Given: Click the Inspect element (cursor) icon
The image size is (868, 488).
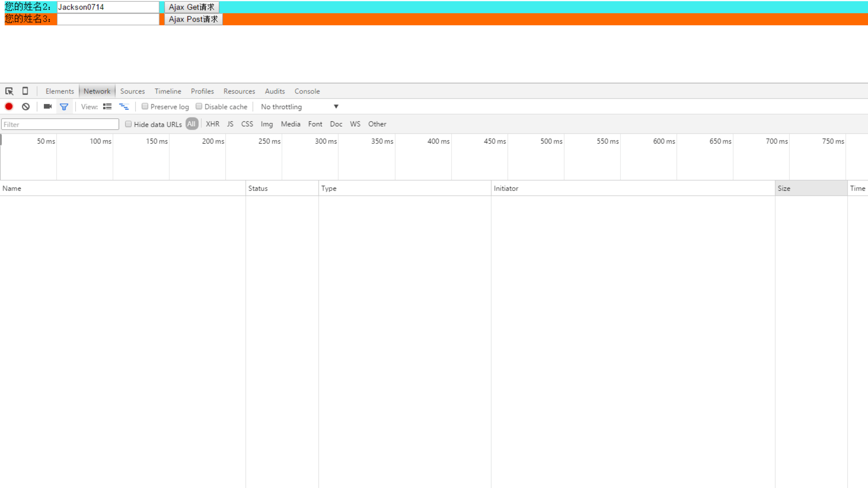Looking at the screenshot, I should tap(9, 90).
